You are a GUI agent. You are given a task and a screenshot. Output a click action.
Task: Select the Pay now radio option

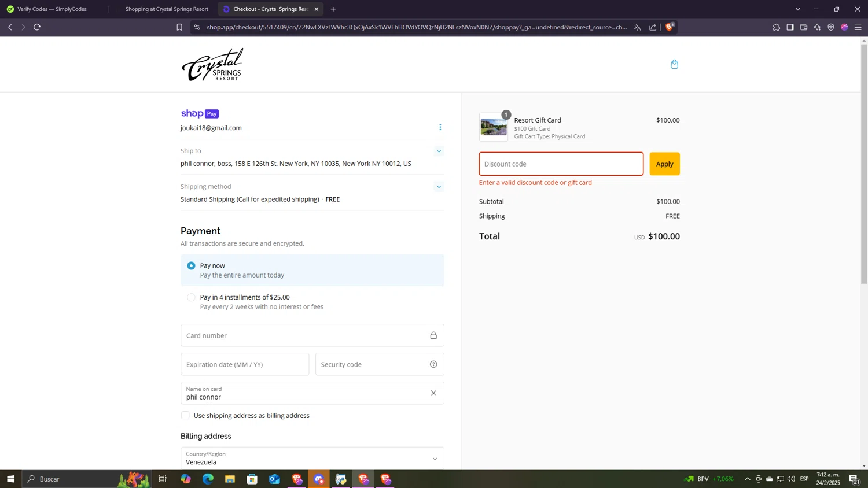coord(191,266)
